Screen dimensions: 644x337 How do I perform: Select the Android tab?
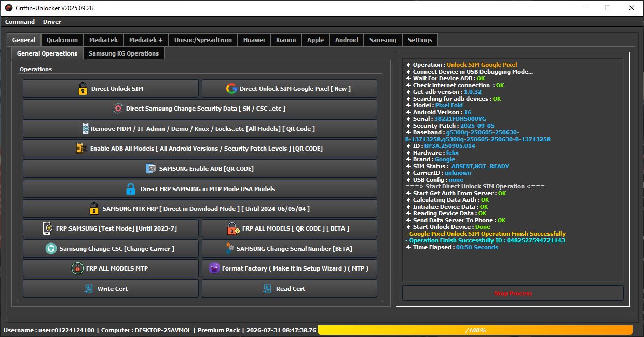point(347,40)
